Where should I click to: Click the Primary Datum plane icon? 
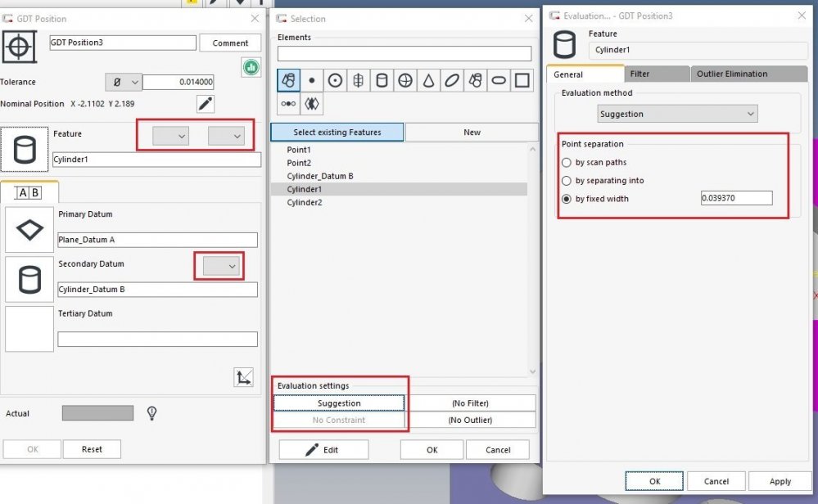pos(29,229)
